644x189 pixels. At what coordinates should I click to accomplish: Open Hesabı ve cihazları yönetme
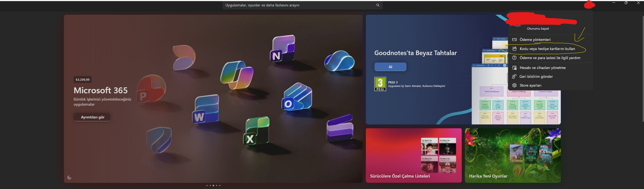pyautogui.click(x=550, y=68)
